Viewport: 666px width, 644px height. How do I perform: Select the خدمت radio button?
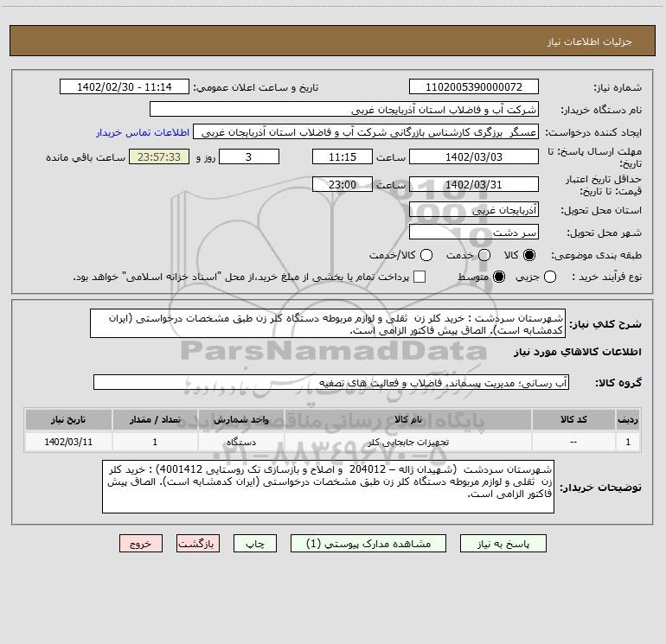tap(484, 255)
